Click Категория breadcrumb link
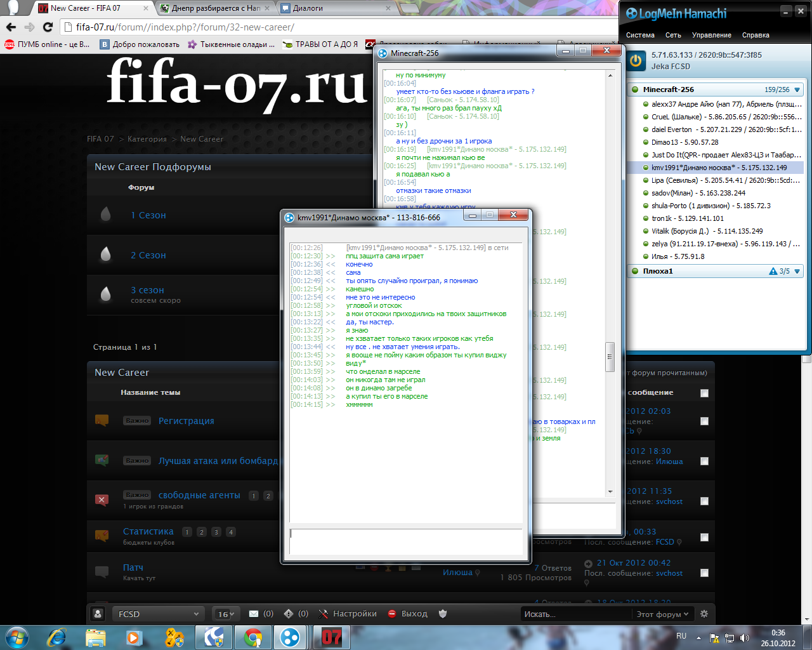Image resolution: width=812 pixels, height=650 pixels. tap(147, 139)
